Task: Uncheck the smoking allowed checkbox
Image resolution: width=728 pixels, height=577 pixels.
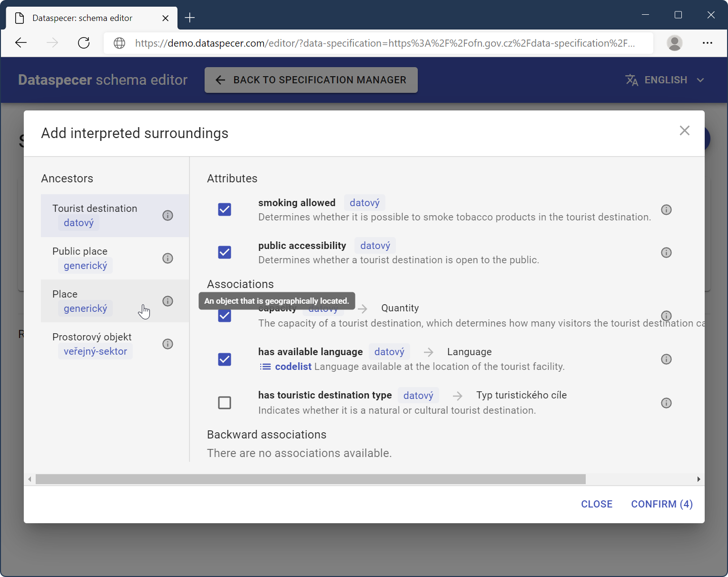Action: pyautogui.click(x=225, y=210)
